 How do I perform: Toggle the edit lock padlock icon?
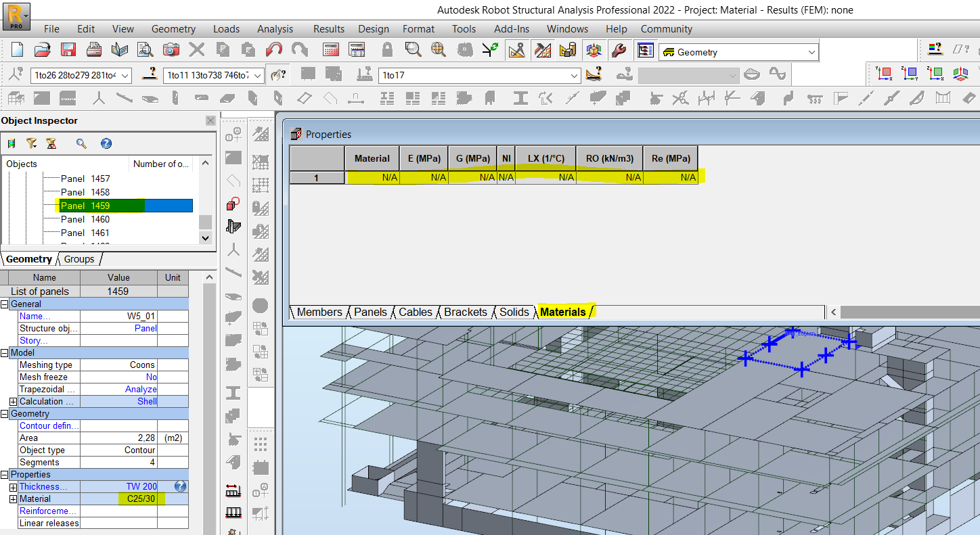coord(387,49)
